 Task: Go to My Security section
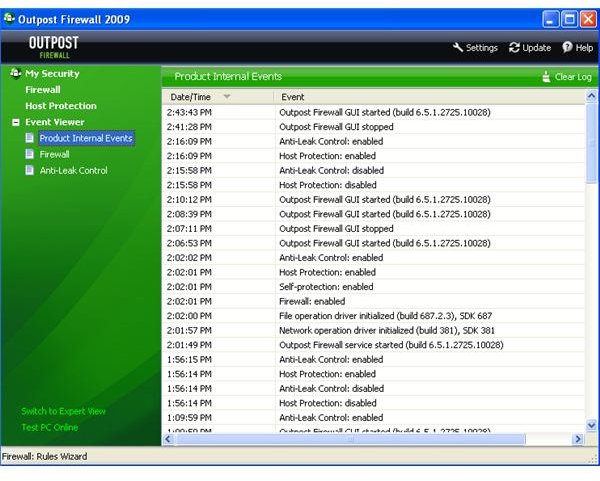click(x=52, y=73)
